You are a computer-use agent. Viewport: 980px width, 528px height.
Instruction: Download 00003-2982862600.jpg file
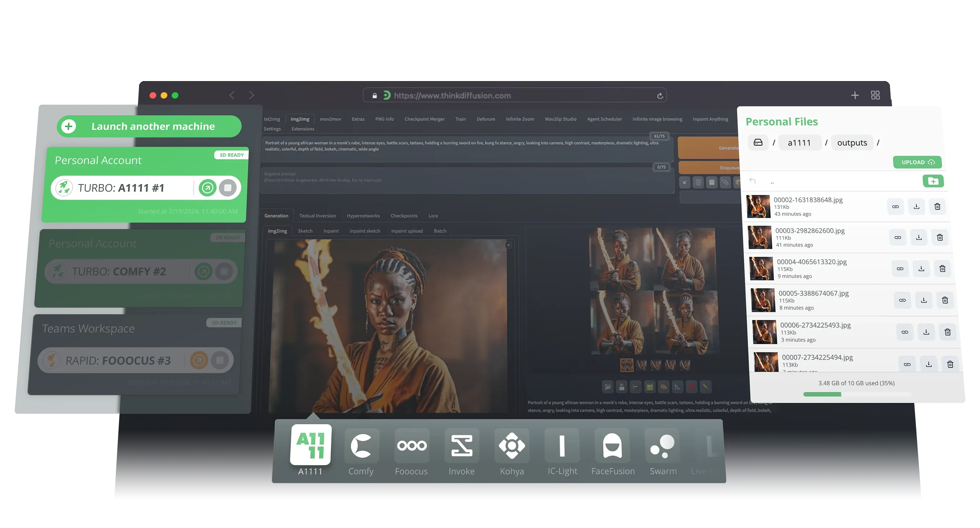pyautogui.click(x=918, y=238)
